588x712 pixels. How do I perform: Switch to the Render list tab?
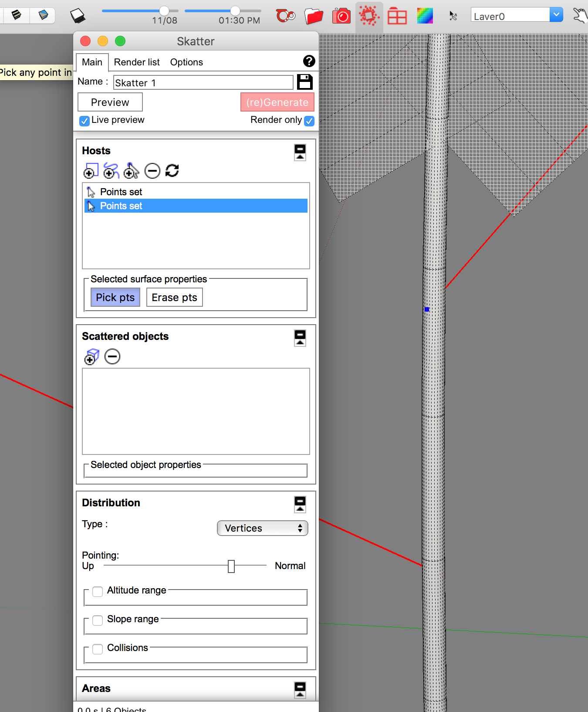point(137,62)
